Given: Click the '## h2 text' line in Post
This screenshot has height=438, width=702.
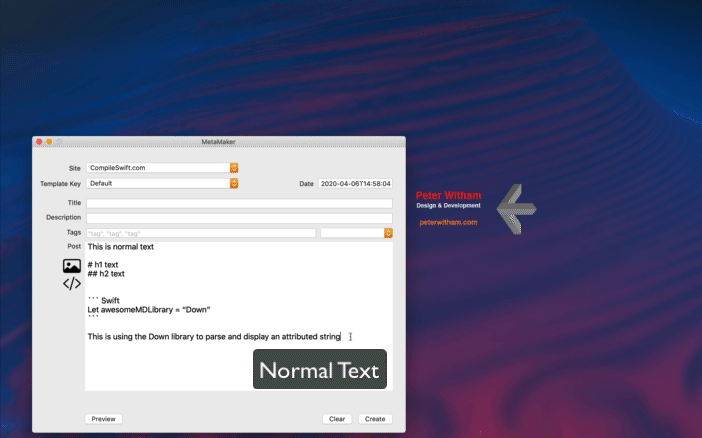Looking at the screenshot, I should pos(106,274).
